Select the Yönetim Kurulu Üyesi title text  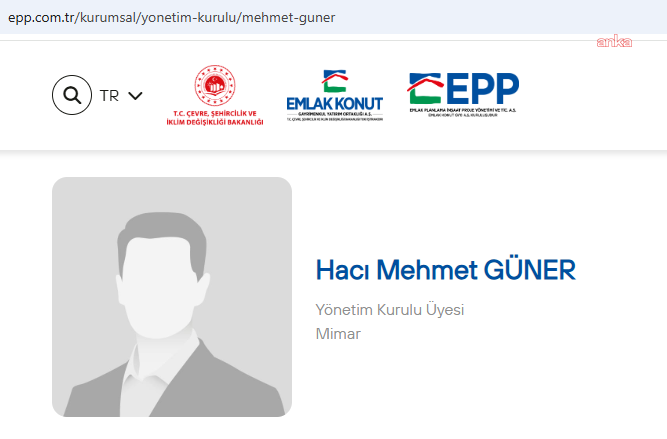(x=390, y=310)
